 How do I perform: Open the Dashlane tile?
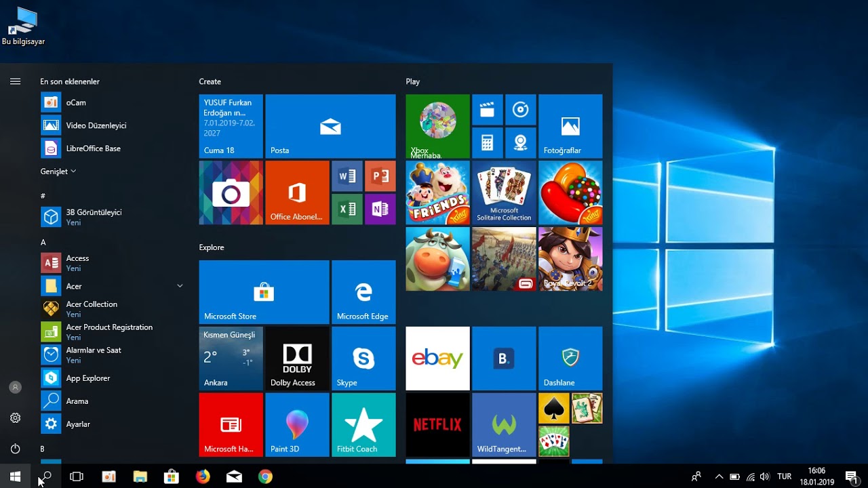(570, 359)
